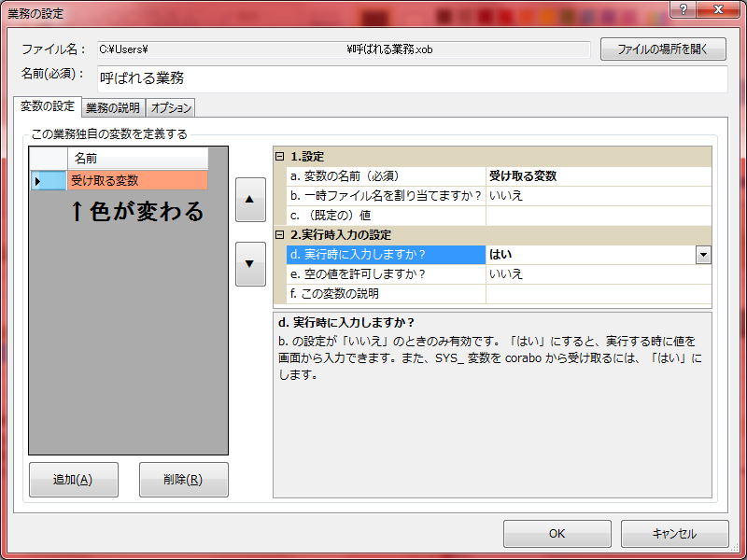Switch to the 変数の設定 tab
Image resolution: width=747 pixels, height=560 pixels.
(48, 106)
